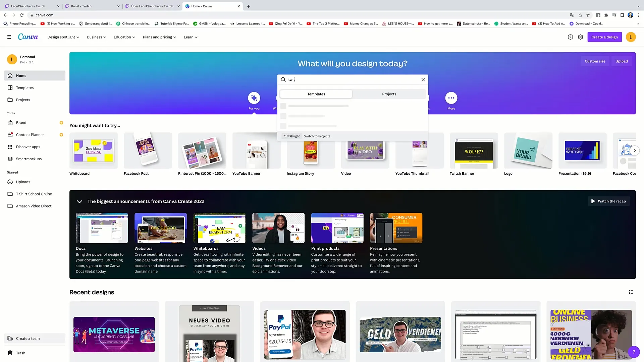Open Smartmockups tool in sidebar
This screenshot has width=644, height=362.
click(28, 158)
